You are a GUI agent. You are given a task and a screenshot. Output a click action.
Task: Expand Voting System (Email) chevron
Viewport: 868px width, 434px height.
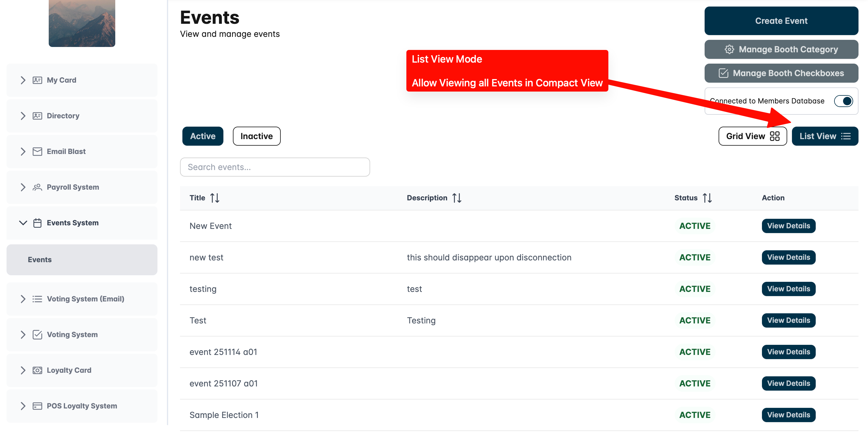tap(23, 299)
